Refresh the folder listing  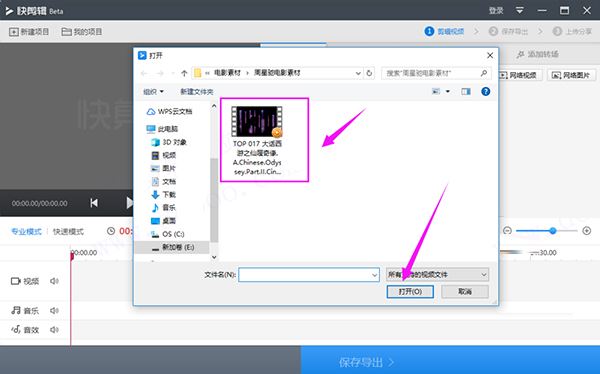[369, 73]
